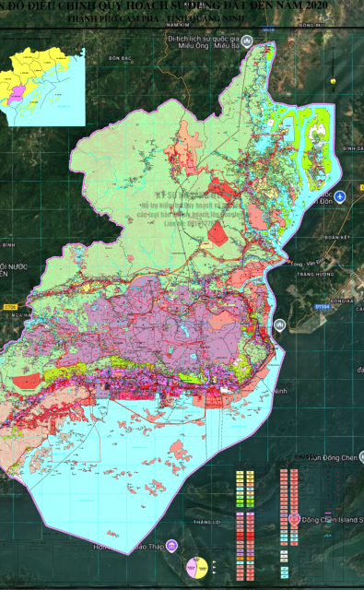This screenshot has width=364, height=590.
Task: Select the Hòn Đồng Chén marker icon
Action: (x=362, y=456)
